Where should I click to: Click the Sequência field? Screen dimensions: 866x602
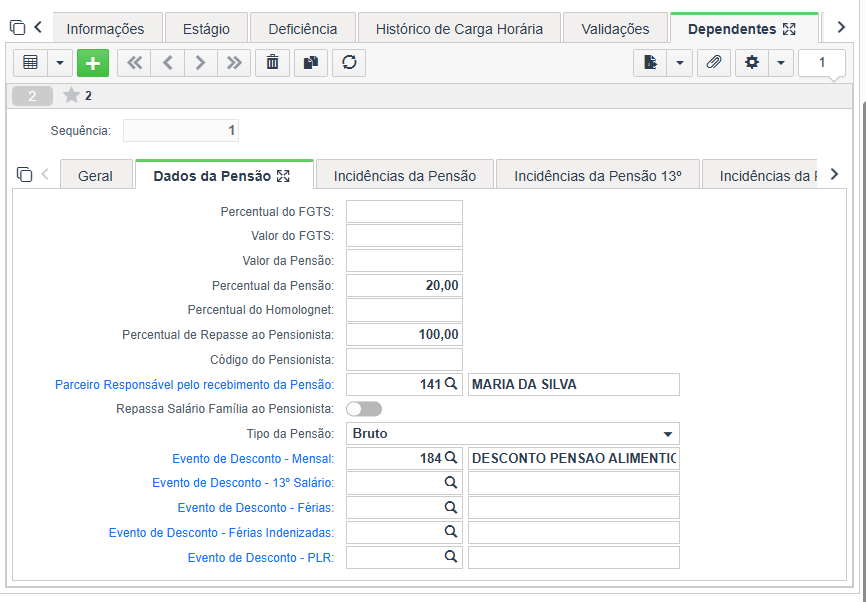click(181, 131)
